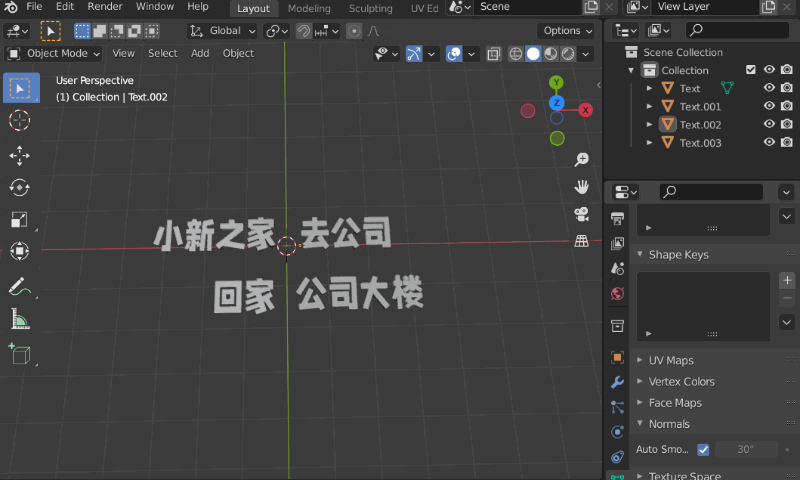800x480 pixels.
Task: Select material preview shading
Action: click(x=551, y=54)
